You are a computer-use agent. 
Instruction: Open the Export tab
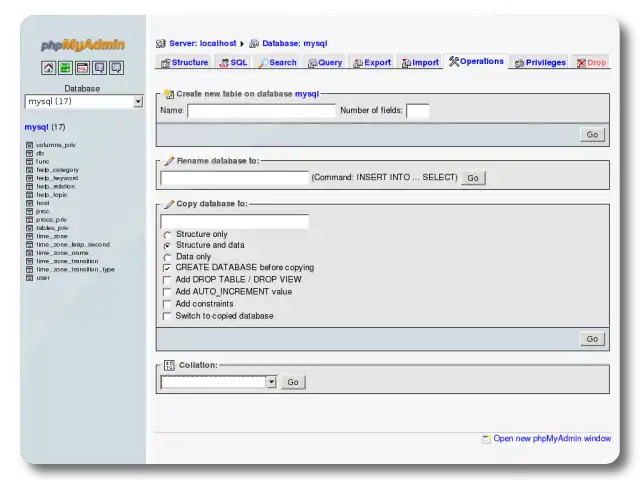371,62
